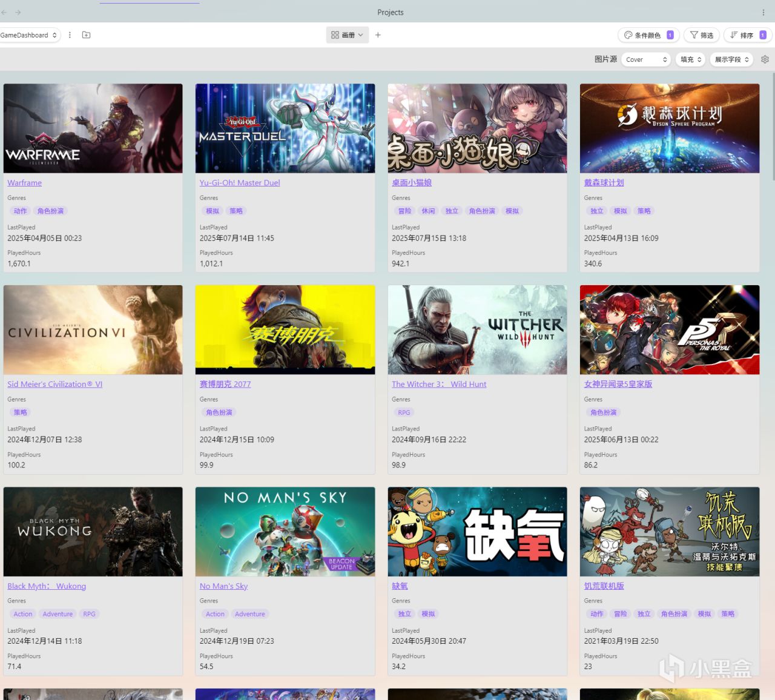Click the 桌面小猫娘 cover image
The width and height of the screenshot is (775, 700).
(478, 128)
